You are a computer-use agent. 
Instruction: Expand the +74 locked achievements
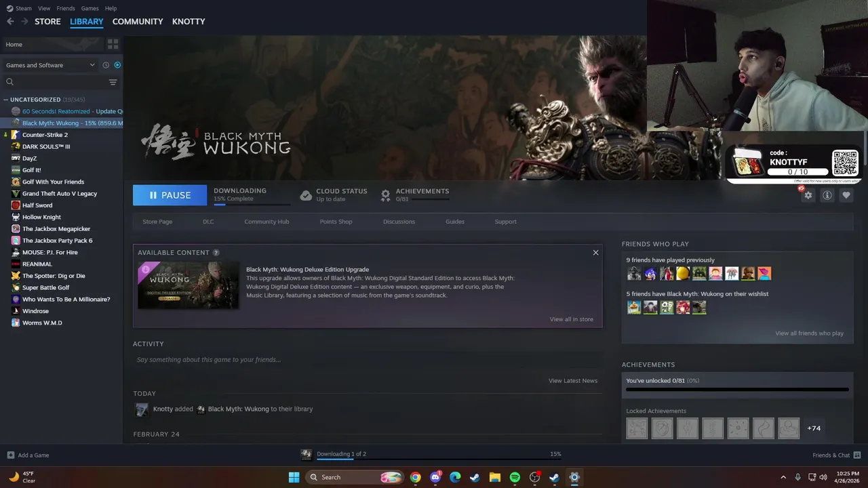click(814, 428)
